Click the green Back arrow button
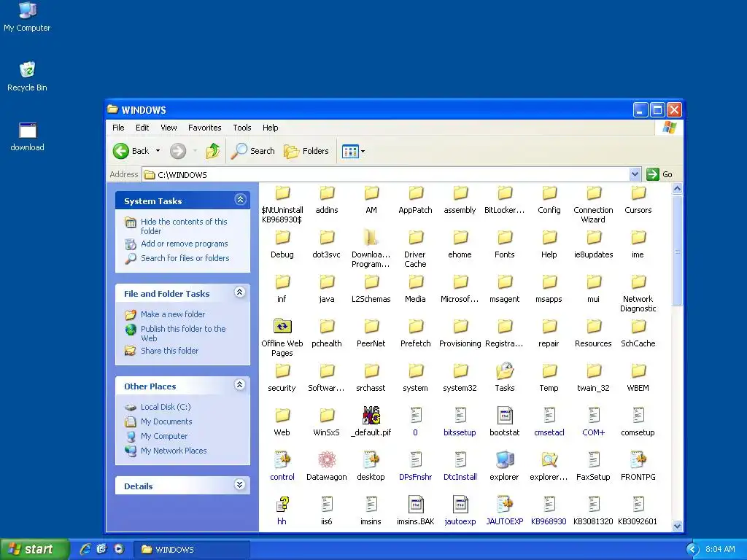Viewport: 747px width, 560px height. (121, 151)
